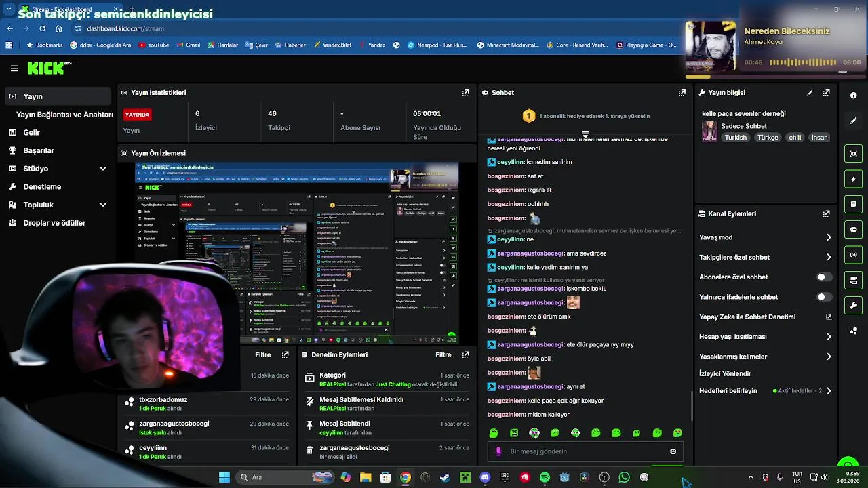Toggle the broadcast signal icon in right sidebar
Viewport: 868px width, 488px height.
pyautogui.click(x=853, y=255)
